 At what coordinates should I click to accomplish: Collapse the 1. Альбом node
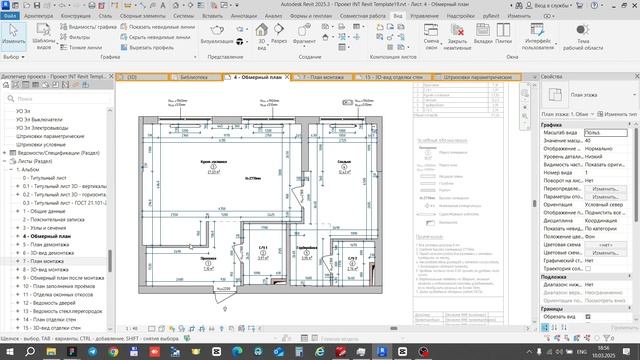(11, 169)
